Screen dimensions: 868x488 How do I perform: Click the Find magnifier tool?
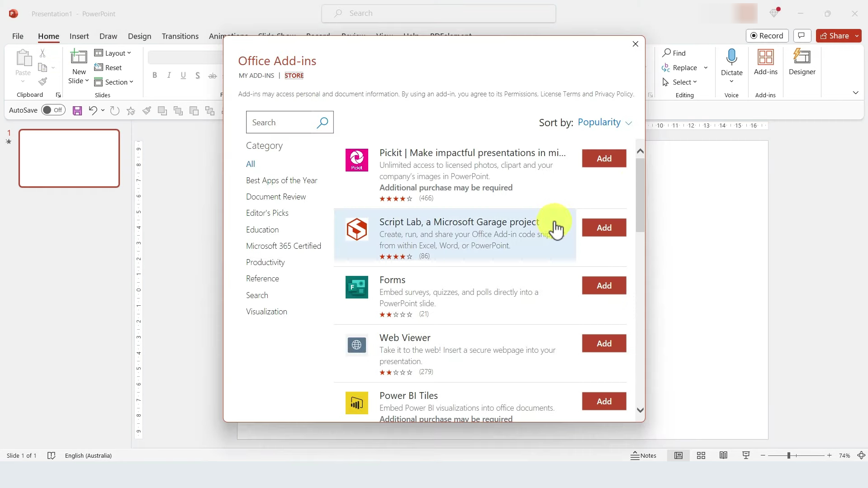click(x=674, y=53)
